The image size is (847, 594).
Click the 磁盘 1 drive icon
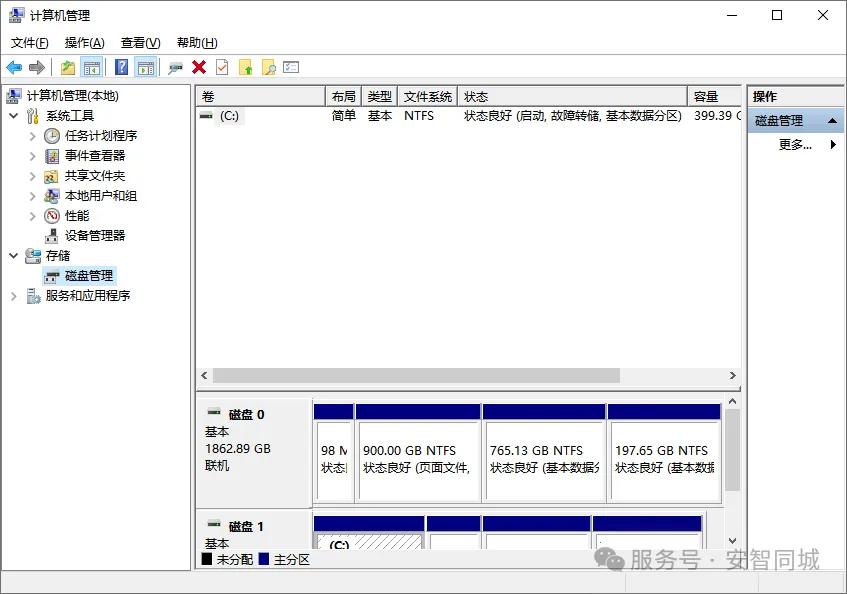214,524
